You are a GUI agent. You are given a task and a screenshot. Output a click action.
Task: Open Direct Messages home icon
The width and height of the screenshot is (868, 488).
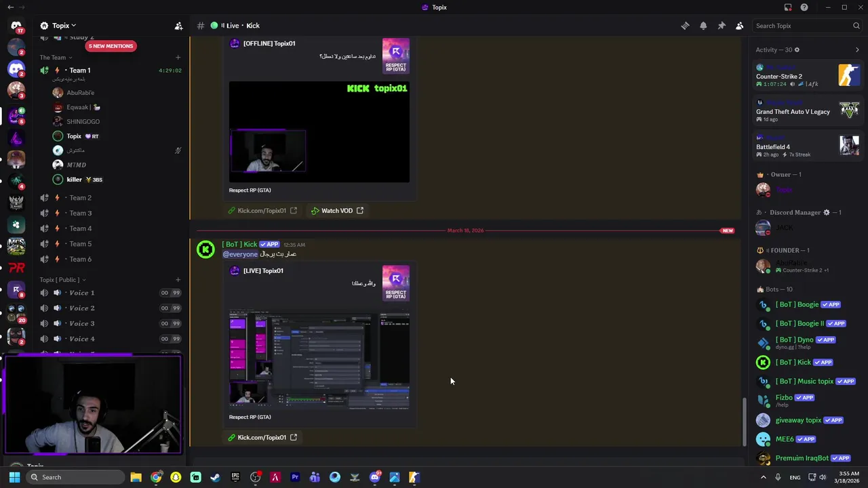tap(16, 26)
